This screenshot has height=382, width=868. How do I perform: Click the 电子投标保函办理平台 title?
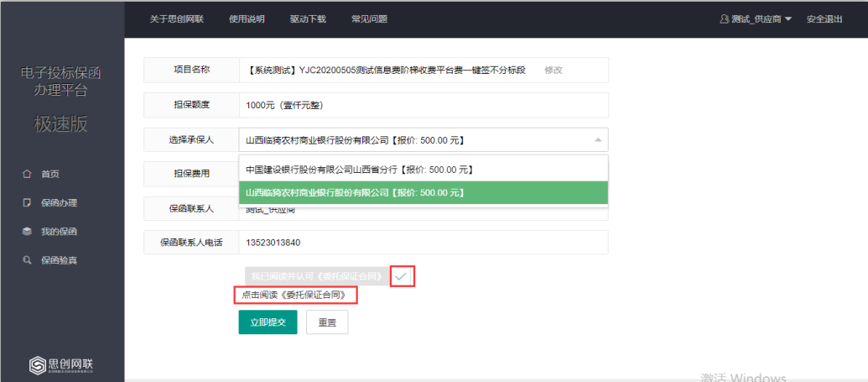pos(61,81)
